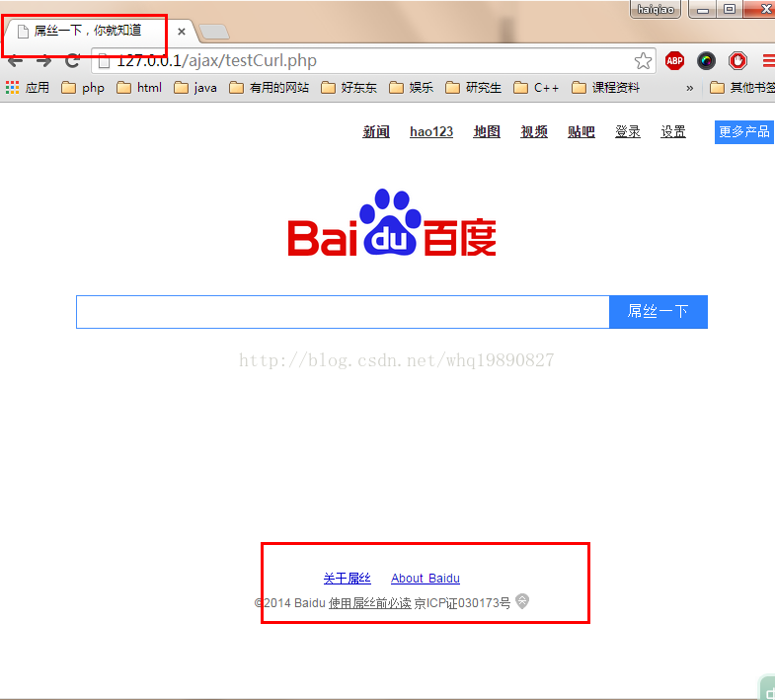Maximize the browser window
775x700 pixels.
pyautogui.click(x=729, y=10)
